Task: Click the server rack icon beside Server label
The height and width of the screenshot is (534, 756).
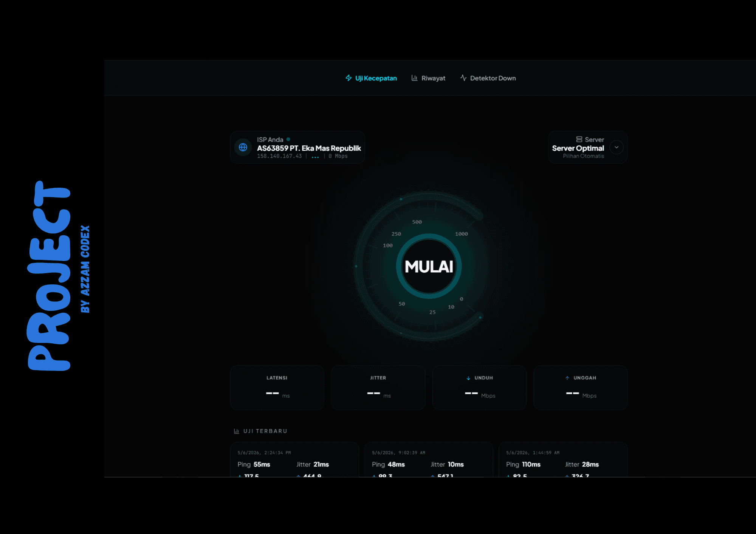Action: pyautogui.click(x=579, y=139)
